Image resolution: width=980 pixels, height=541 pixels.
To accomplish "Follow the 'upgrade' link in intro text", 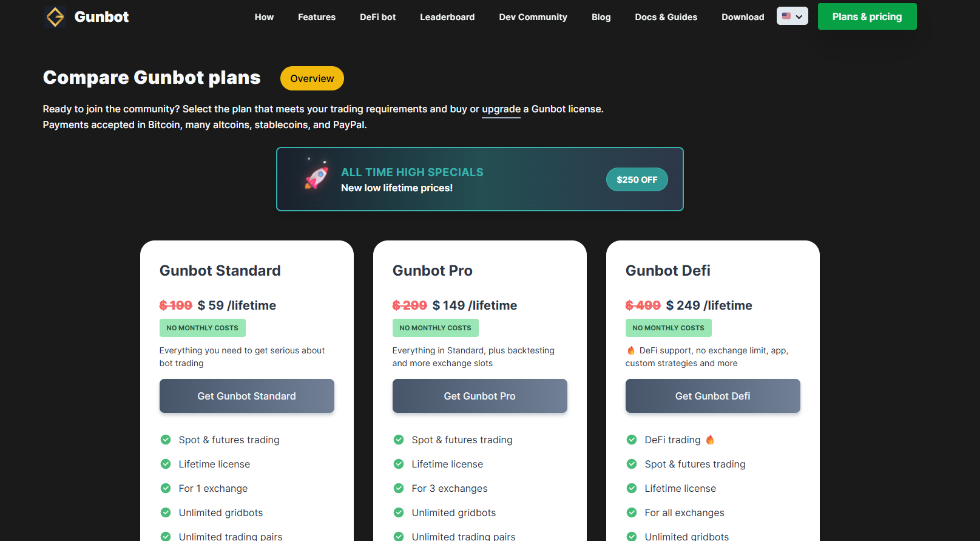I will 501,109.
